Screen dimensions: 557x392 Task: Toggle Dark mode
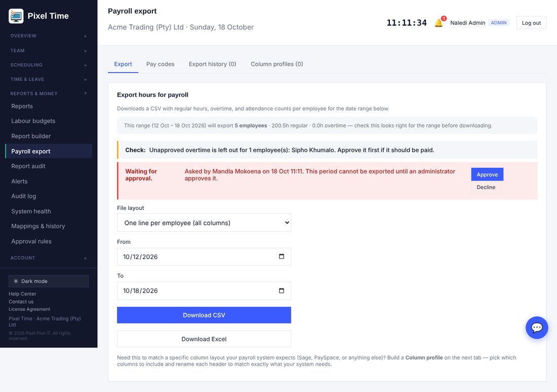click(49, 281)
